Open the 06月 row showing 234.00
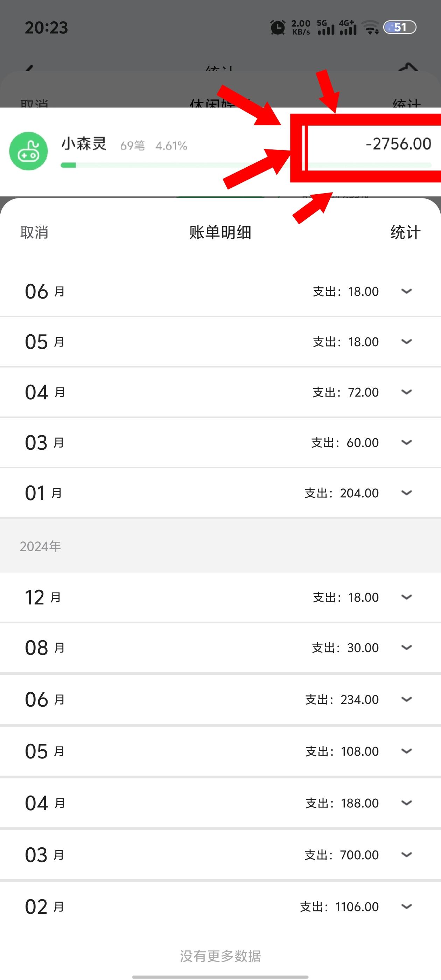441x980 pixels. pos(220,699)
